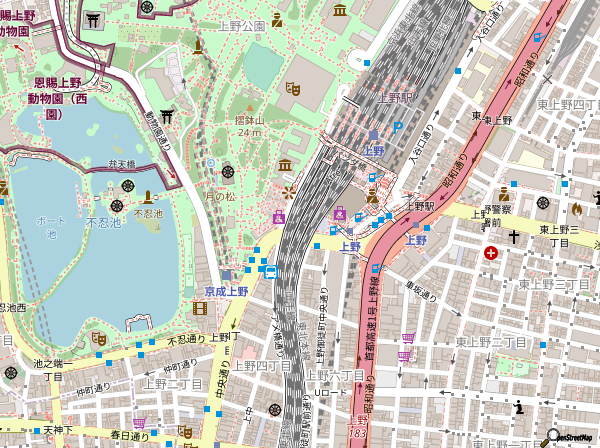Select the theater masks icon near 池之端
600x448 pixels.
[99, 339]
